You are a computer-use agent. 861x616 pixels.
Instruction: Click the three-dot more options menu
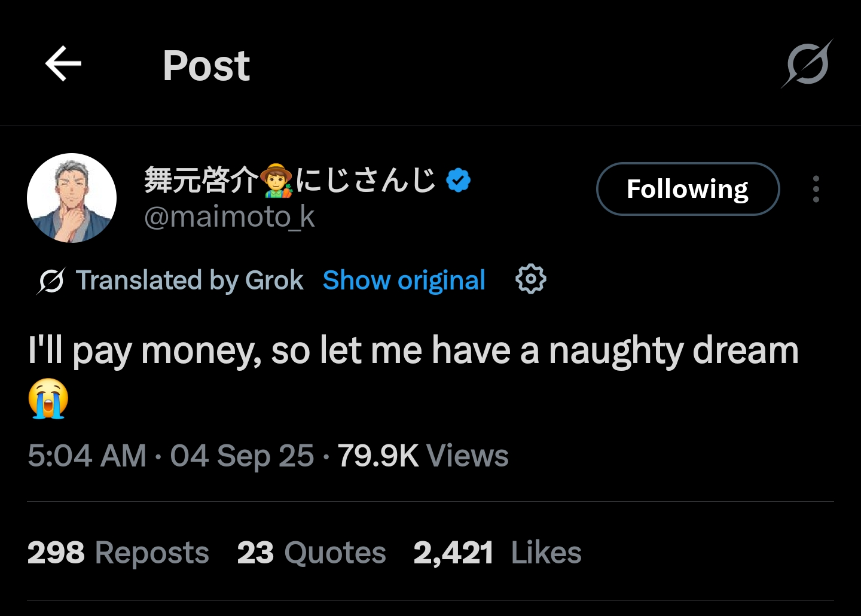(816, 189)
